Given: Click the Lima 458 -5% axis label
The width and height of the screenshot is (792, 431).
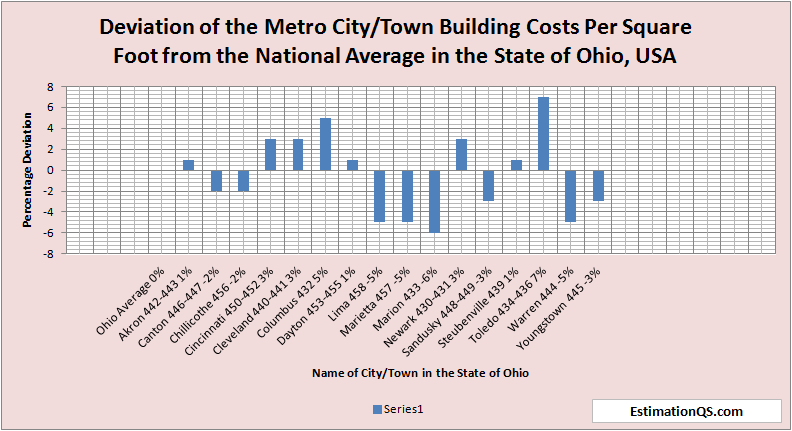Looking at the screenshot, I should [x=355, y=295].
